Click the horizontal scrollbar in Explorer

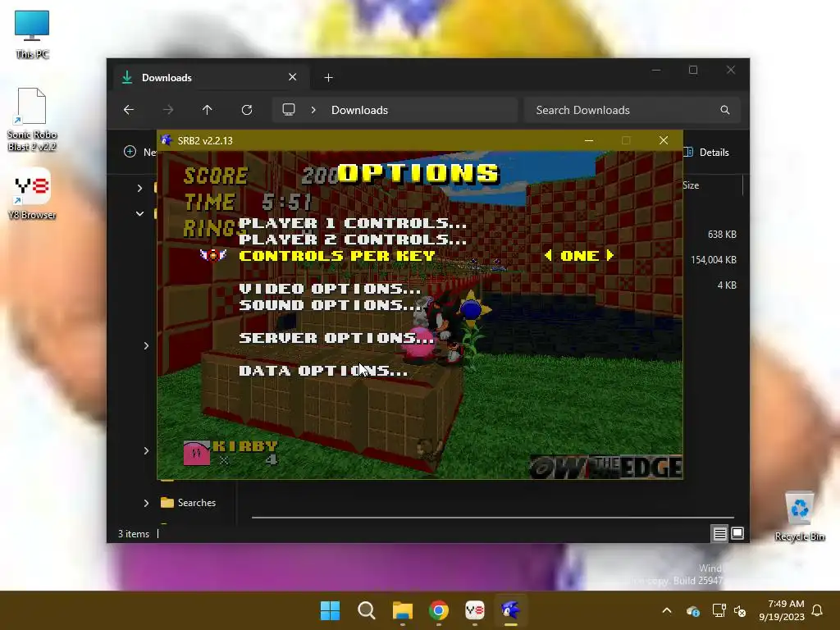click(x=492, y=518)
